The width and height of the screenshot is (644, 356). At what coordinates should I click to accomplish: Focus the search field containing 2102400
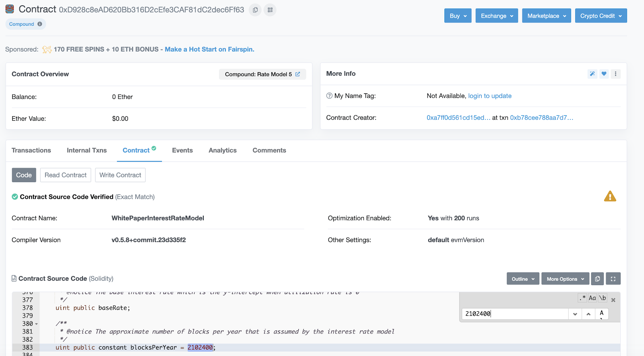click(515, 314)
